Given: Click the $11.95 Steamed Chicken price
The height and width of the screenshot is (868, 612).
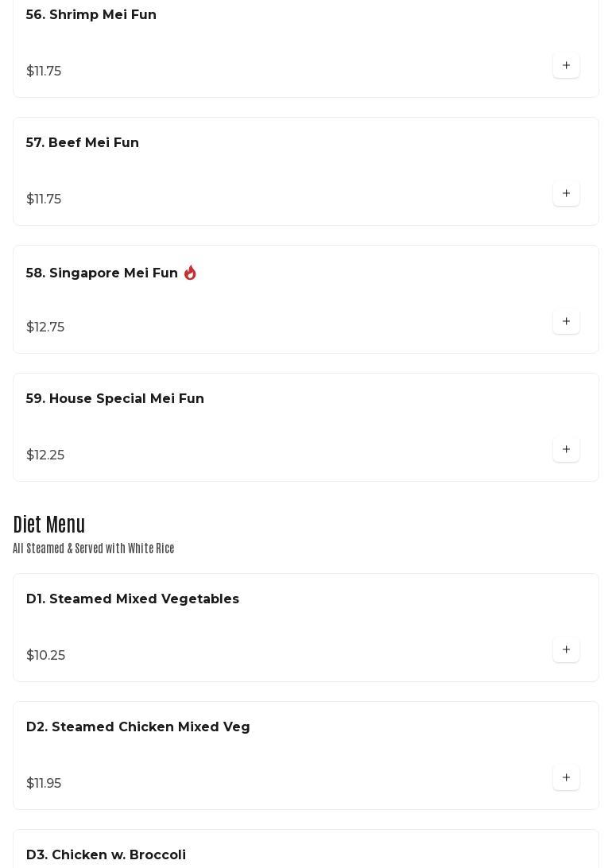Looking at the screenshot, I should tap(44, 784).
